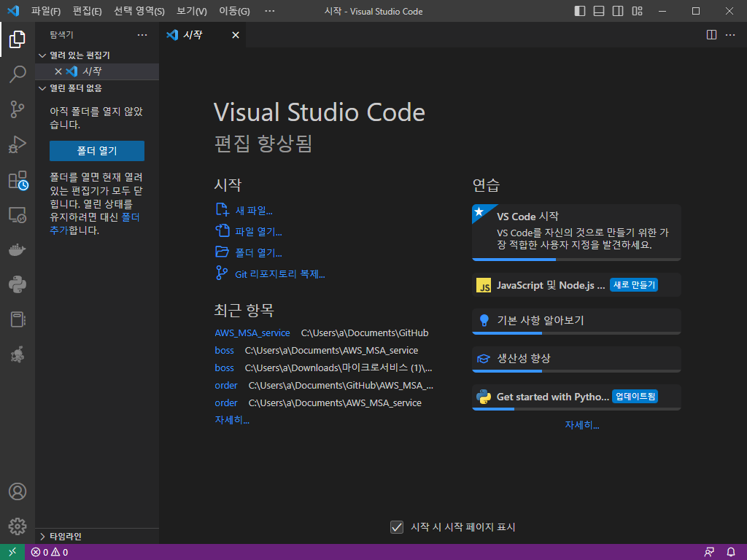Click the VS Code logo in title bar

[x=13, y=11]
